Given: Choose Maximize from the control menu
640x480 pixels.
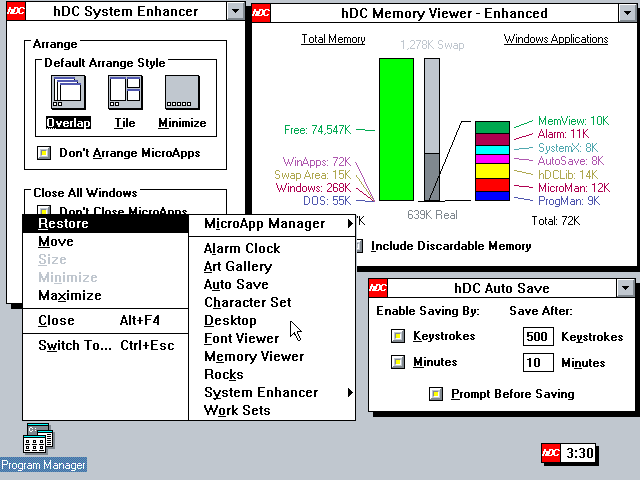Looking at the screenshot, I should tap(105, 296).
